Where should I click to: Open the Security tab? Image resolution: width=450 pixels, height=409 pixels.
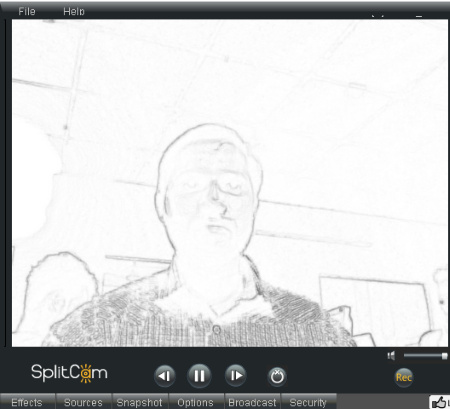pyautogui.click(x=308, y=402)
